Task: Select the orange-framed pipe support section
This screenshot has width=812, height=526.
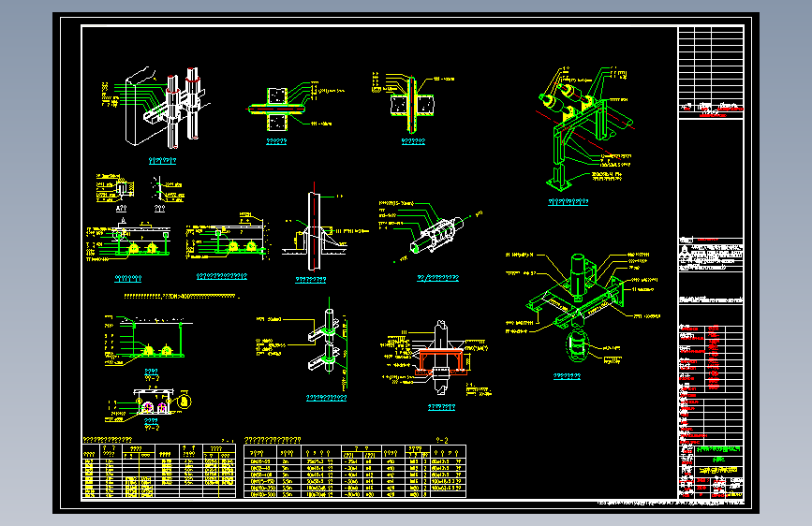Action: [x=436, y=358]
